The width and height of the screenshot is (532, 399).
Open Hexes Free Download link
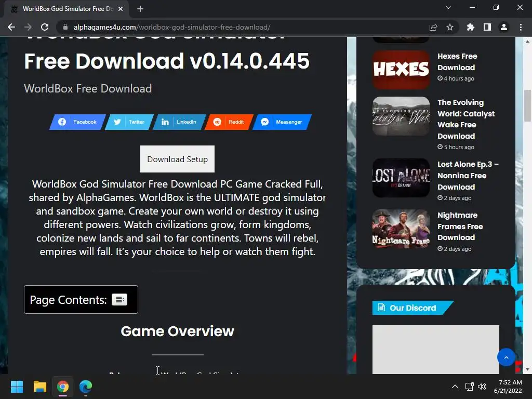tap(457, 62)
